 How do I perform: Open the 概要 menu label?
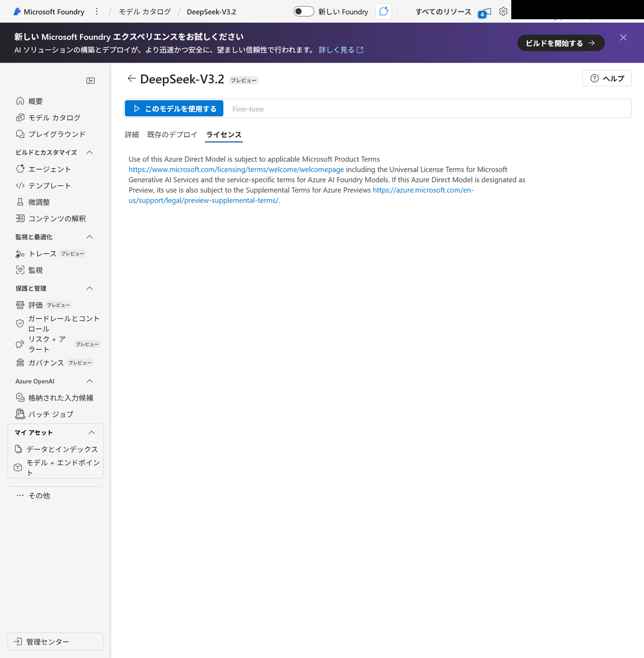pyautogui.click(x=36, y=101)
